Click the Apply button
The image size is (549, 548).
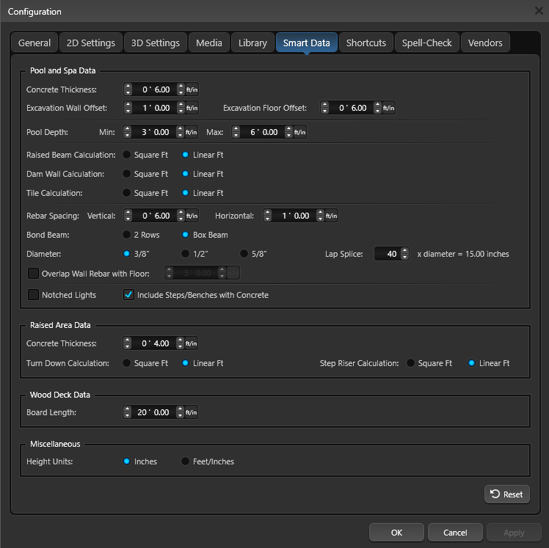(x=514, y=533)
